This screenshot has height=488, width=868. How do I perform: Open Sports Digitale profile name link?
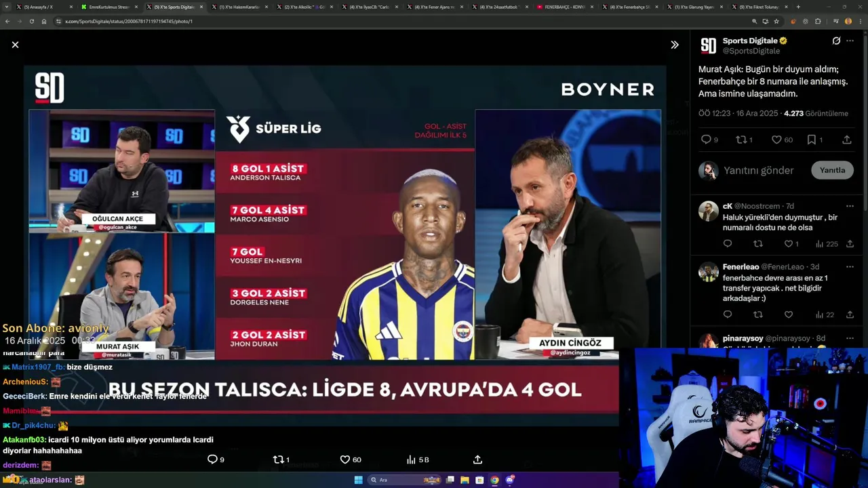click(x=749, y=41)
